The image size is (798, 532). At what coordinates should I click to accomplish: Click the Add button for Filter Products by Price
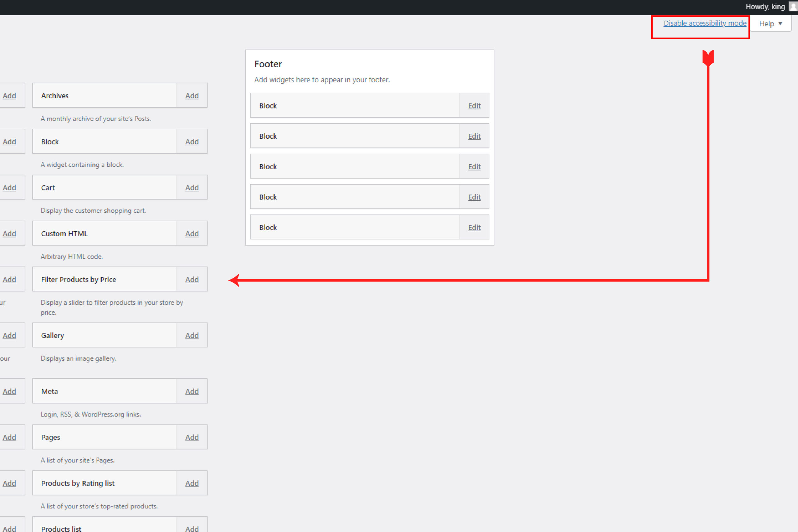coord(191,279)
